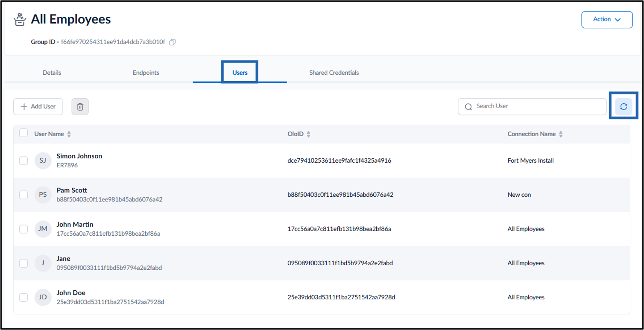Click the SJ avatar for Simon Johnson
The image size is (644, 330).
[43, 161]
